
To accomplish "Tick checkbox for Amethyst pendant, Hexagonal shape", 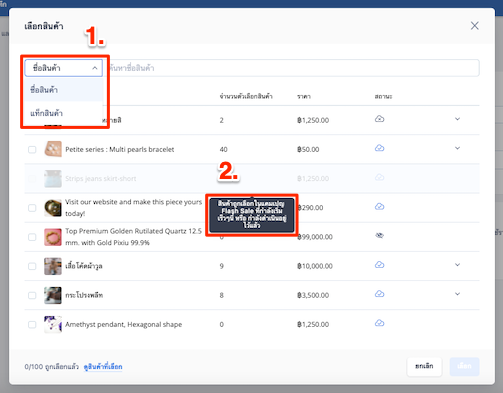I will 32,324.
